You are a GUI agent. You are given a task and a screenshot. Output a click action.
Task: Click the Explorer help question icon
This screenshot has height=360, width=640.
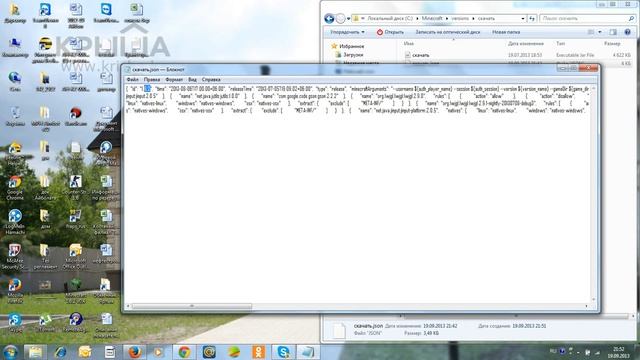click(x=627, y=32)
